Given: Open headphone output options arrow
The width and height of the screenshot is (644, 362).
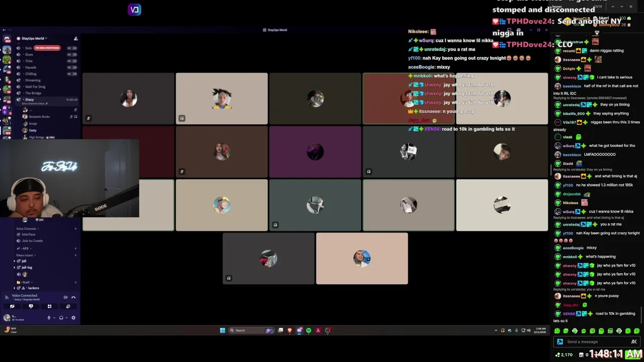Looking at the screenshot, I should (66, 318).
